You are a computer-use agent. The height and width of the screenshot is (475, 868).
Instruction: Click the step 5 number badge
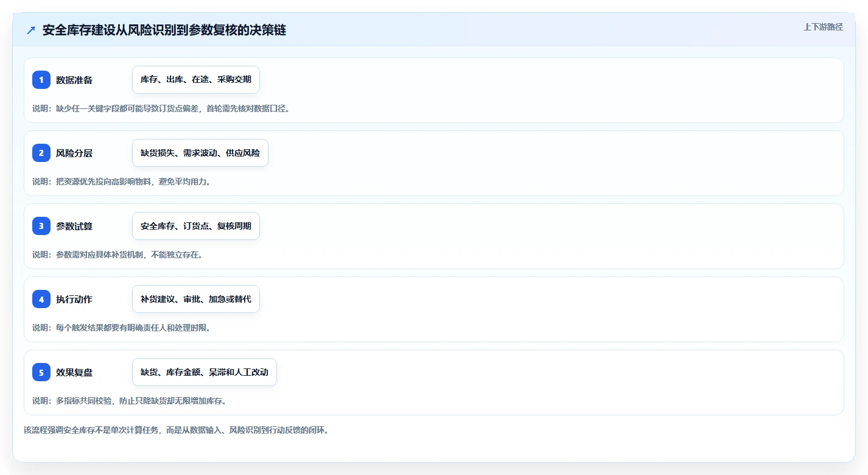41,372
